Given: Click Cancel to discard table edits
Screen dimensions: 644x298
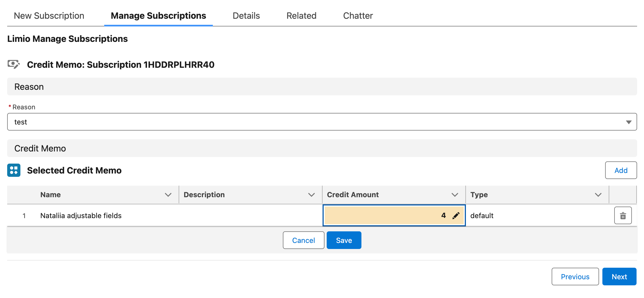Looking at the screenshot, I should (303, 240).
